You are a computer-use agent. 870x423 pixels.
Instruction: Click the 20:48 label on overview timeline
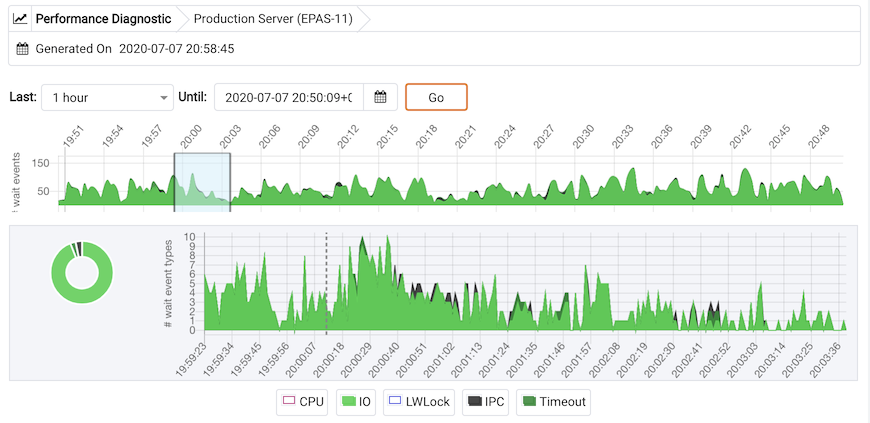tap(819, 137)
